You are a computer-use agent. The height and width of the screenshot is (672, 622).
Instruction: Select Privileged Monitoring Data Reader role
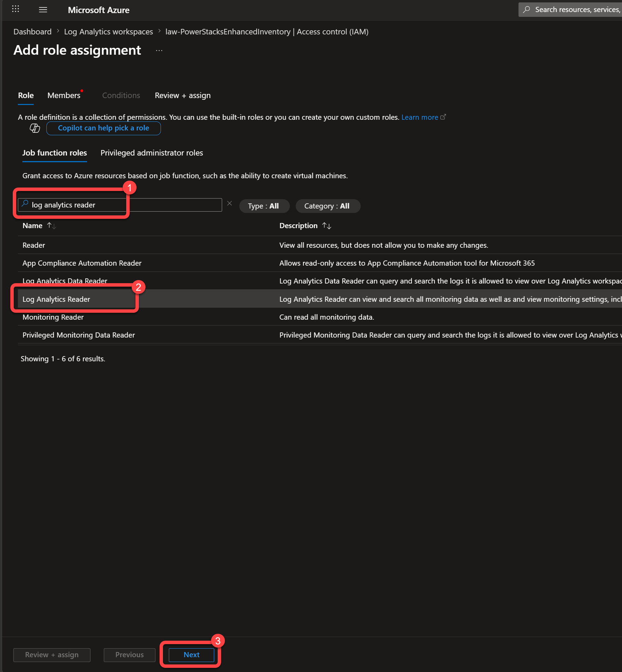320,335
